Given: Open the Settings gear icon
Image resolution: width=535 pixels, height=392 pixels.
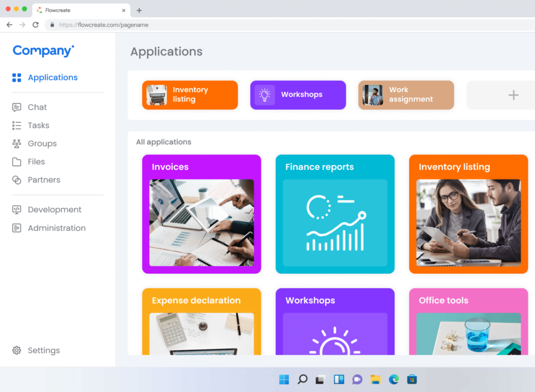Looking at the screenshot, I should tap(17, 350).
